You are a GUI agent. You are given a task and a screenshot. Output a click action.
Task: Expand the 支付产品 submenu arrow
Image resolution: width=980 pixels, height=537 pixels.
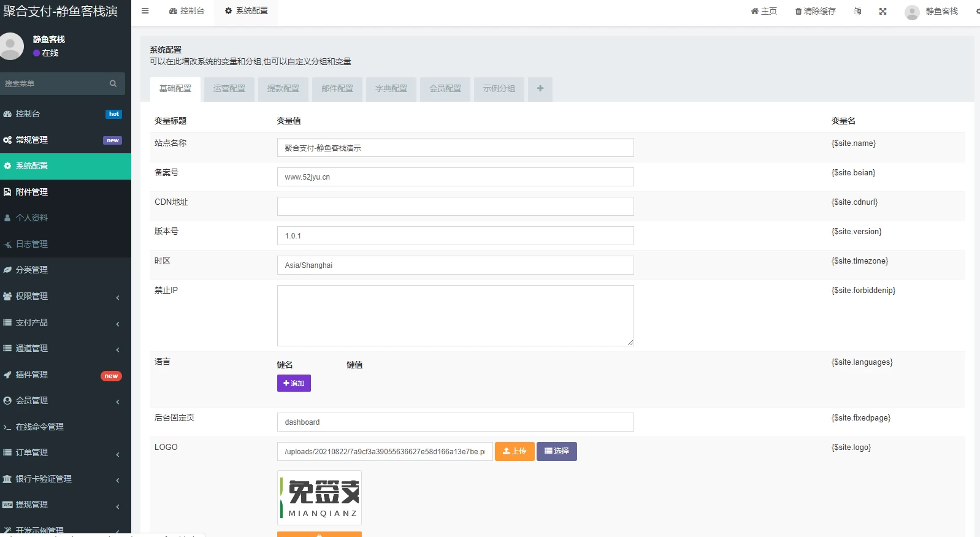[x=118, y=324]
